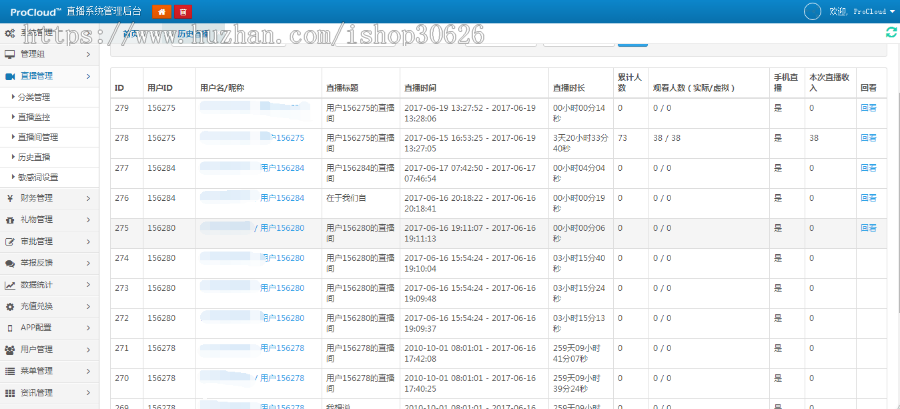Click the user avatar circle icon
The height and width of the screenshot is (409, 900).
click(x=812, y=11)
